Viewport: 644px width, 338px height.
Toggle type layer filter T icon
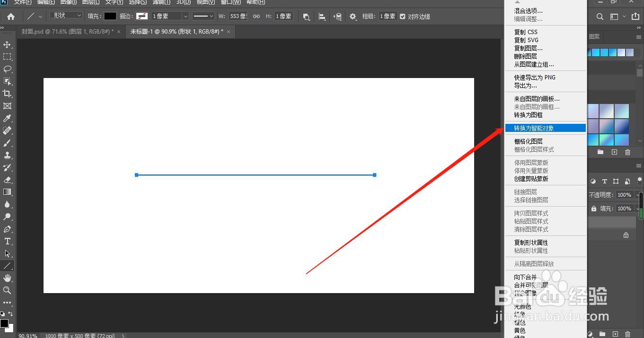(x=605, y=181)
